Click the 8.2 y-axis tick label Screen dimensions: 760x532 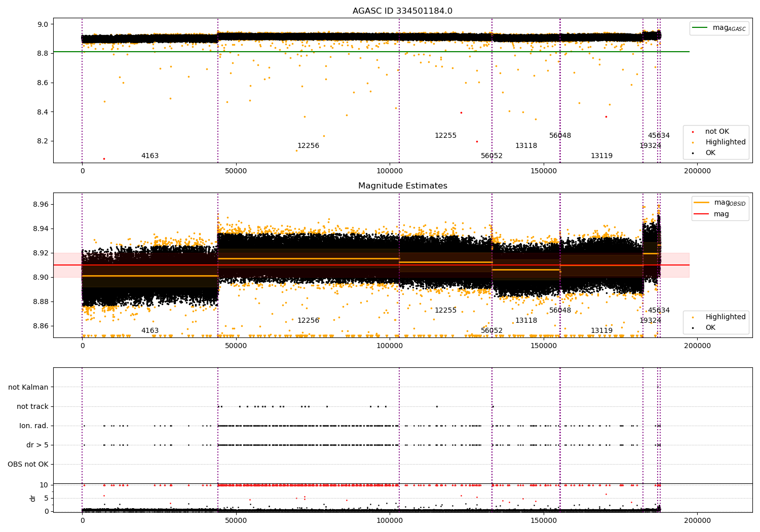tap(43, 141)
